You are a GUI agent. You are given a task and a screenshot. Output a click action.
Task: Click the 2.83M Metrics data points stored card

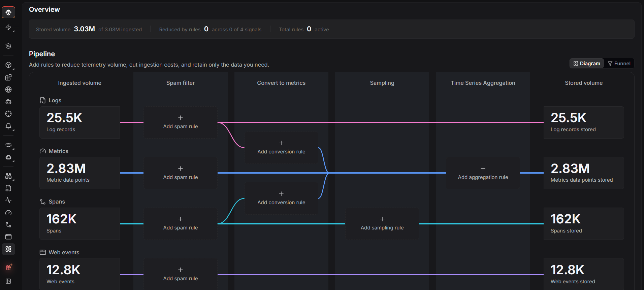click(584, 173)
